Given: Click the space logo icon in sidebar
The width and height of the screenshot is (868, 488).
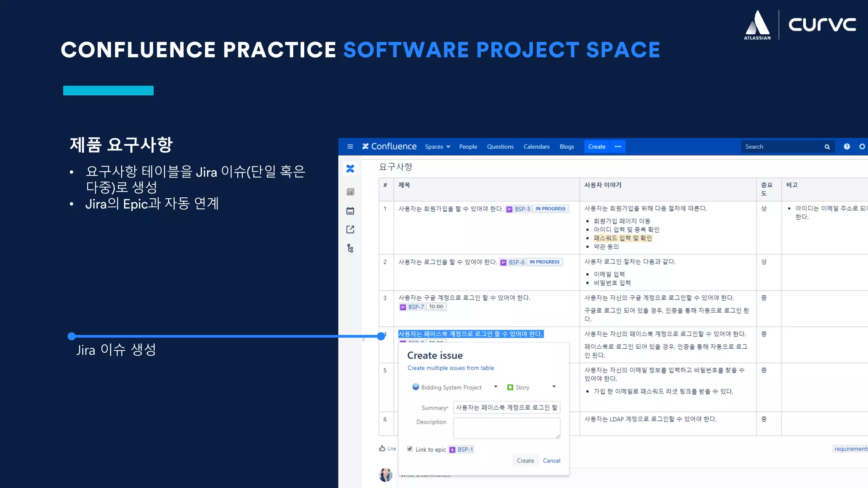Looking at the screenshot, I should click(350, 169).
